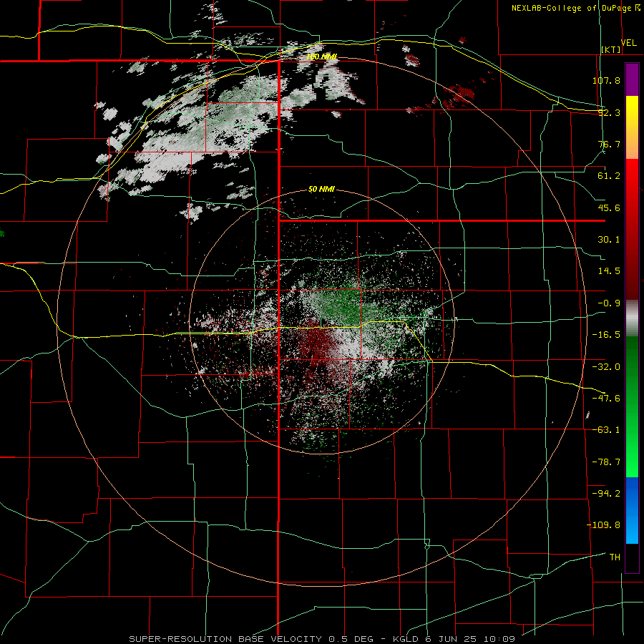644x644 pixels.
Task: Click the -32.0 velocity scale value
Action: click(x=606, y=367)
